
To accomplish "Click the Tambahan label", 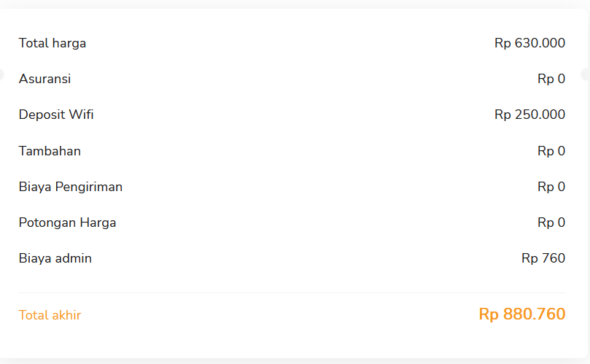I will pos(50,151).
